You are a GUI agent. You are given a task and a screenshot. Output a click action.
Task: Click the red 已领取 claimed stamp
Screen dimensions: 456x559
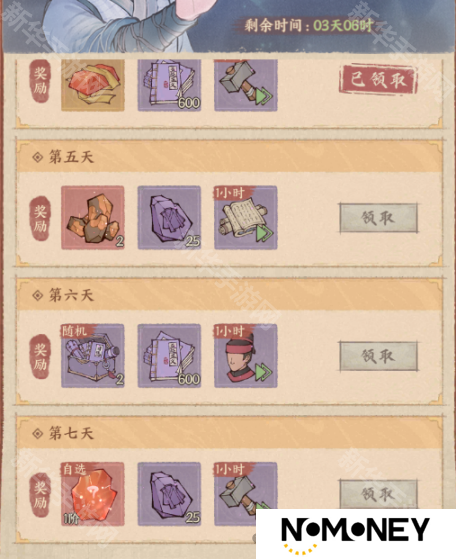pos(378,80)
